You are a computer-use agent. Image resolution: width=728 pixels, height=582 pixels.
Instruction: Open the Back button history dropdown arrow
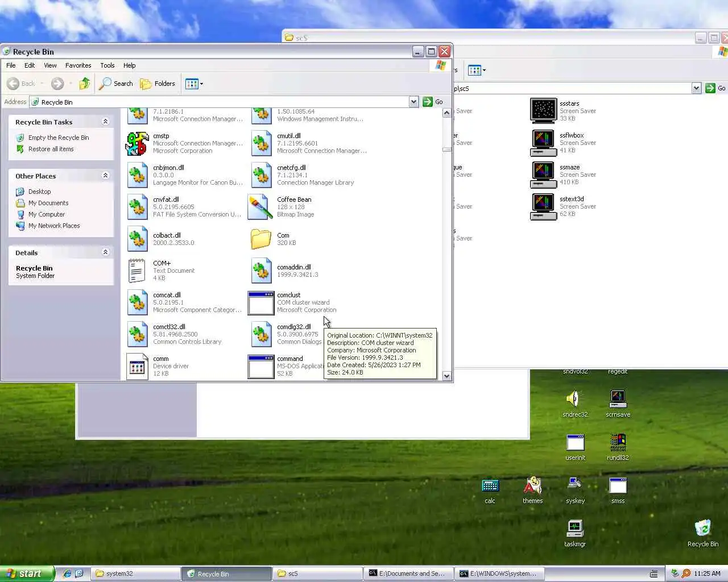(42, 84)
